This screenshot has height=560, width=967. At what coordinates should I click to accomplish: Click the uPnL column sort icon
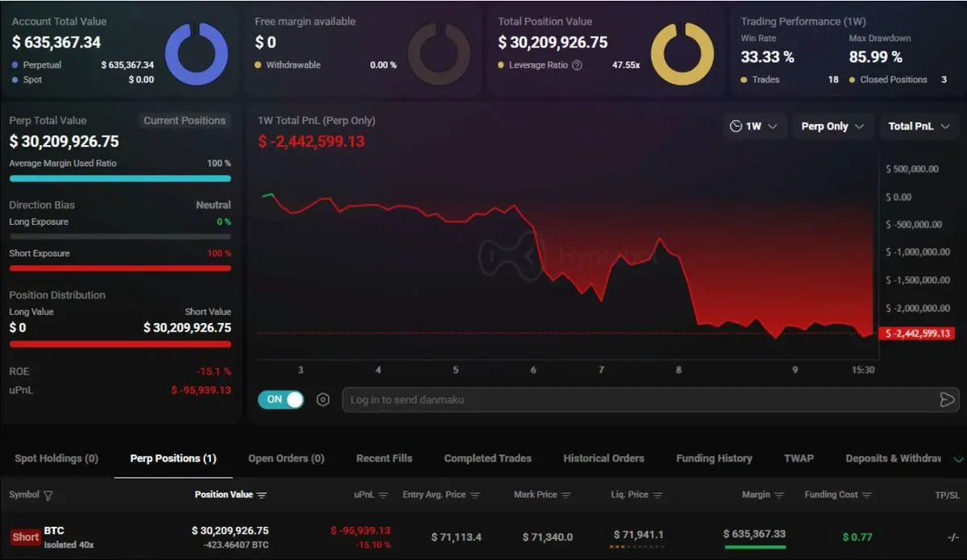point(384,495)
